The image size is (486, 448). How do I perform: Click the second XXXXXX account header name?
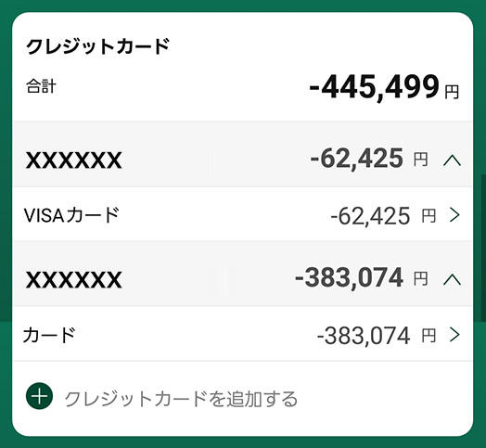pos(74,279)
